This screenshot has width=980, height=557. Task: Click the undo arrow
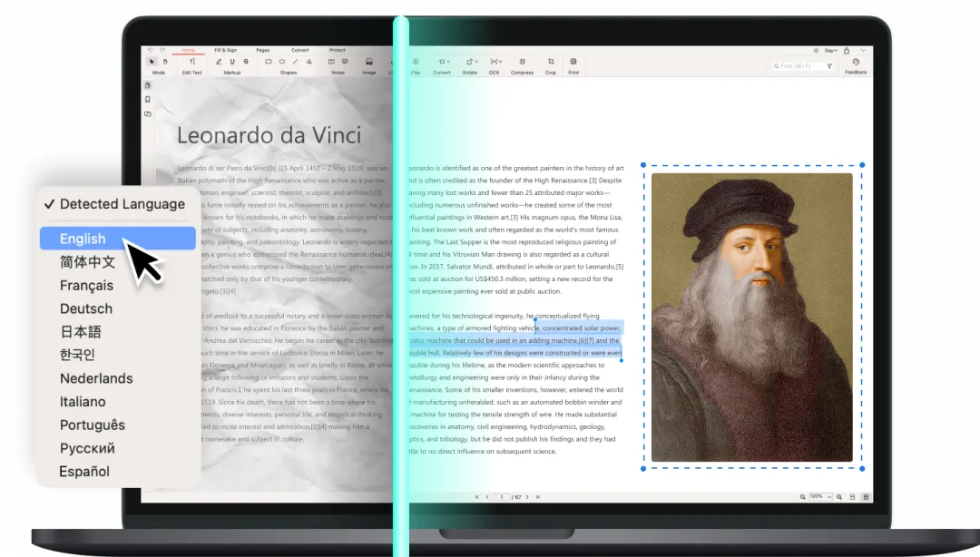150,50
